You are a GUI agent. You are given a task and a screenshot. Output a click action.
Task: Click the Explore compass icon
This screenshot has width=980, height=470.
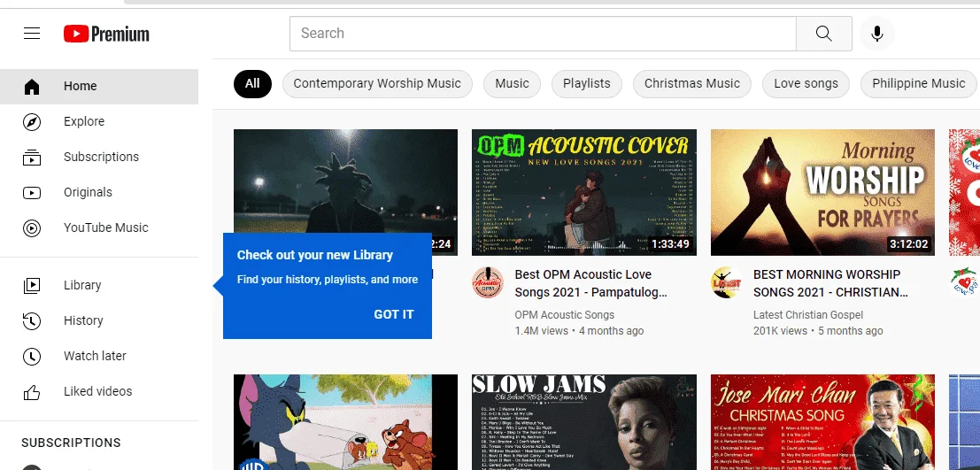pos(32,122)
